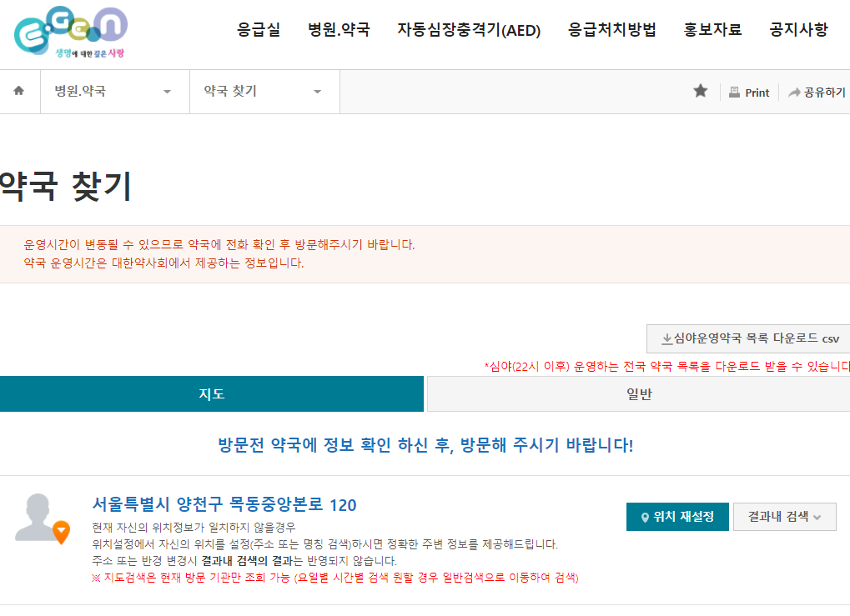Click the download arrow on the CSV button

click(666, 338)
